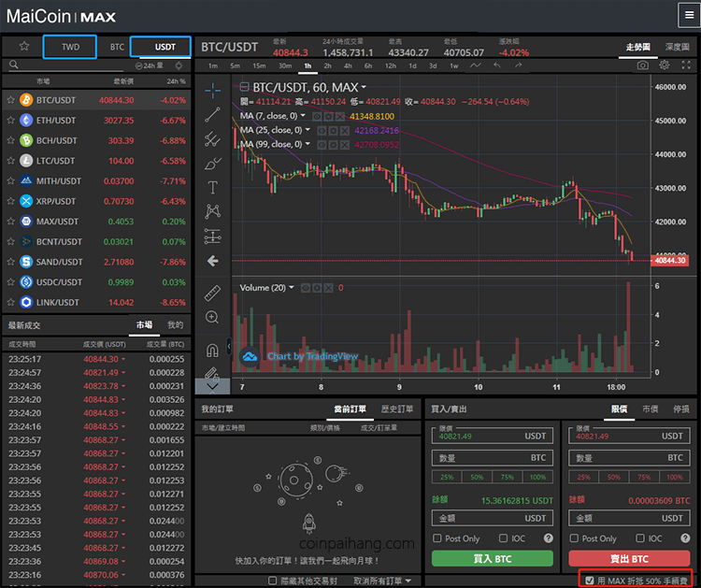The width and height of the screenshot is (701, 588).
Task: Open cancel all orders dropdown
Action: click(382, 581)
